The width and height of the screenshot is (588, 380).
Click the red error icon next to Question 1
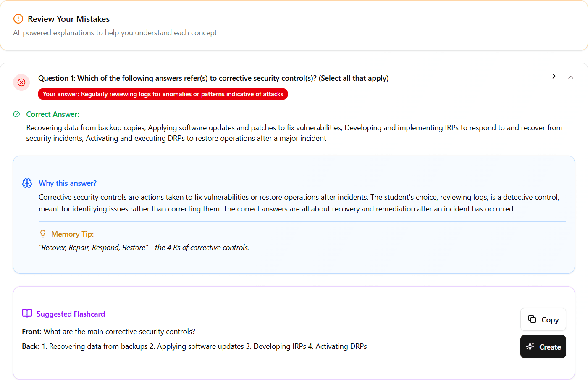pos(21,82)
